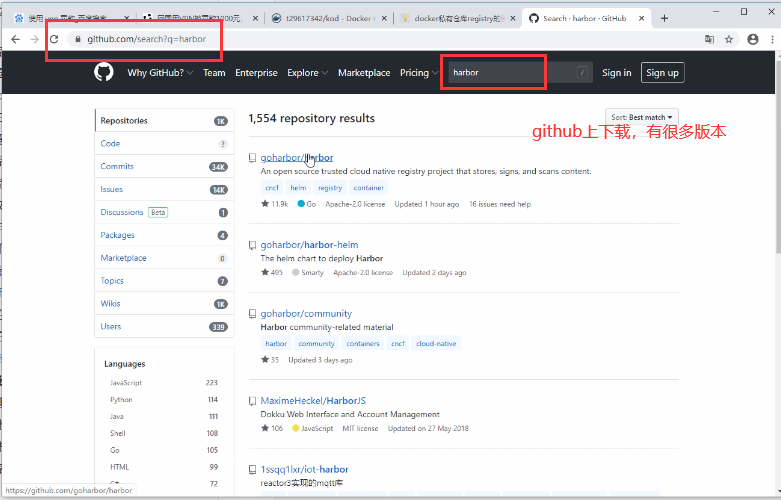
Task: Click the slash shortcut icon in search box
Action: click(582, 73)
